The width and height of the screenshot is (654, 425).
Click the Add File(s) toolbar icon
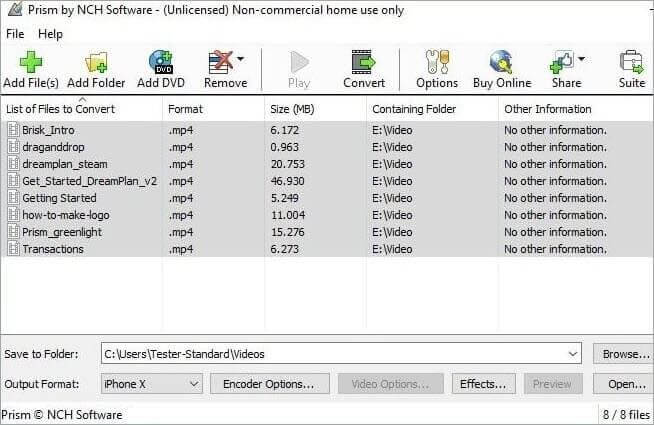[31, 63]
